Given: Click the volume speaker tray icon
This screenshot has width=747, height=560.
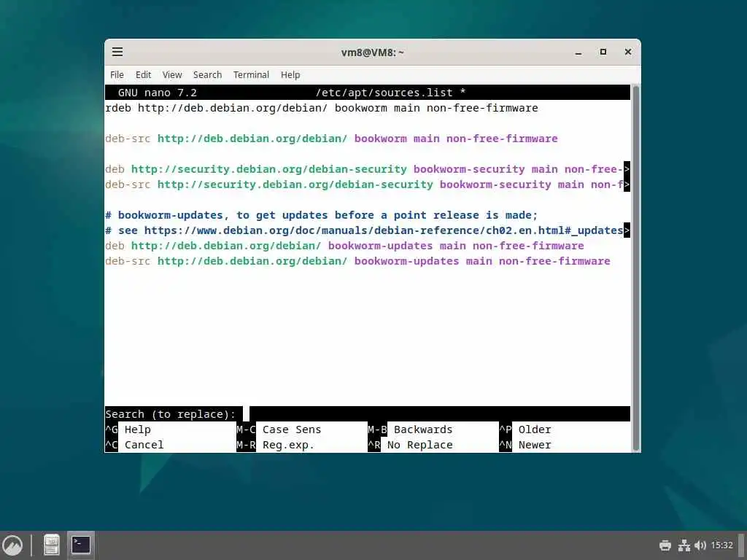Looking at the screenshot, I should click(700, 545).
